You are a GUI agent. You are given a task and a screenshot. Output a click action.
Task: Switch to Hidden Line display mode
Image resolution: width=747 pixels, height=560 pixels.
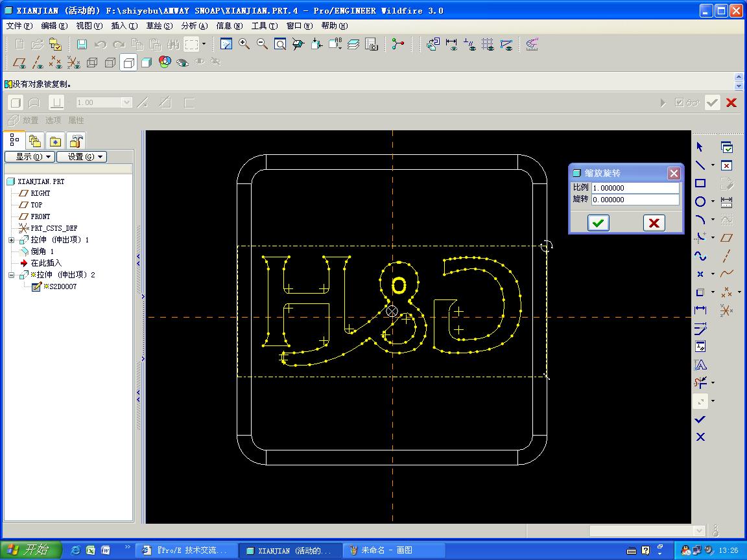point(110,62)
